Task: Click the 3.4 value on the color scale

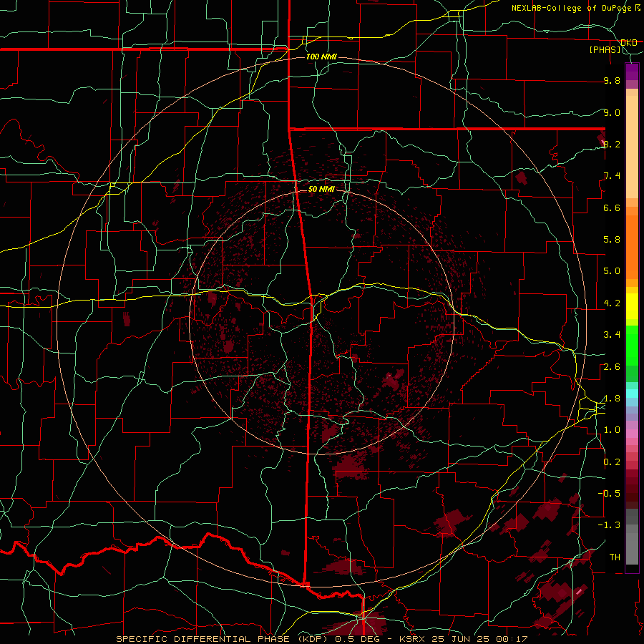Action: 612,335
